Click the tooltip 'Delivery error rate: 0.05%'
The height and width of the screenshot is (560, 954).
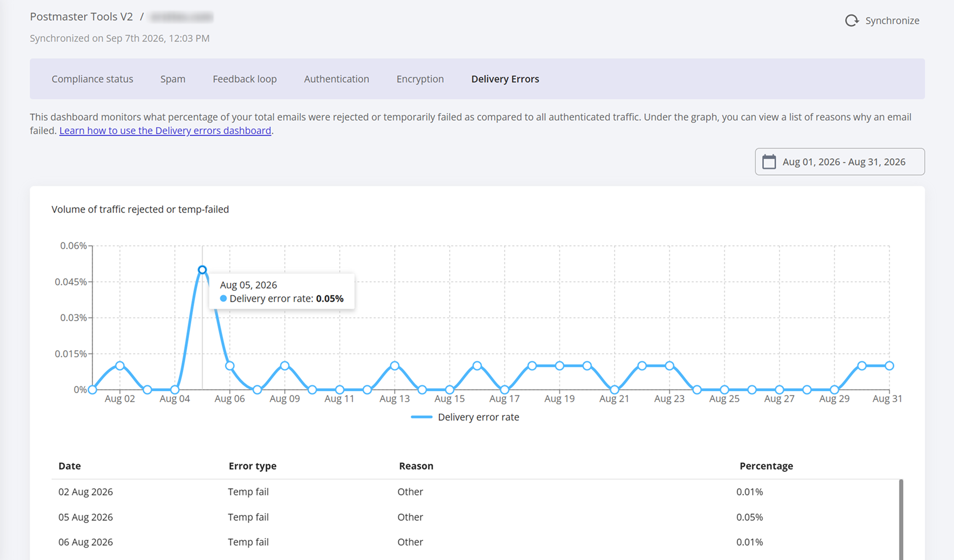(x=282, y=298)
